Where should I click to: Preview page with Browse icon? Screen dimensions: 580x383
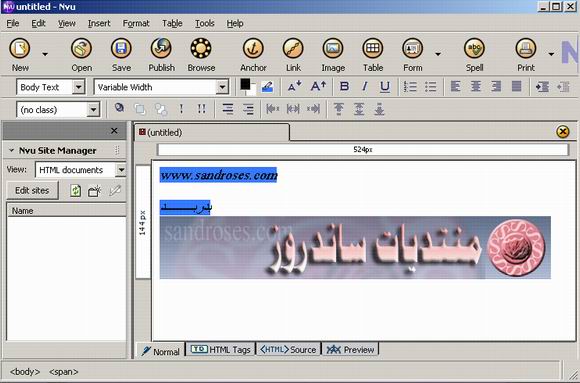tap(201, 48)
